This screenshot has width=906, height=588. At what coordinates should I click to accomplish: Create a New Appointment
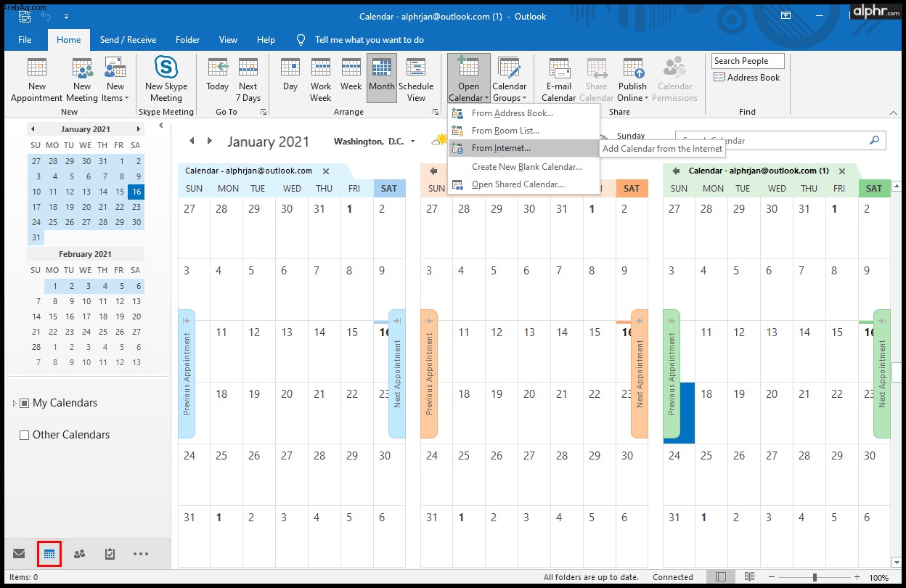pyautogui.click(x=36, y=80)
